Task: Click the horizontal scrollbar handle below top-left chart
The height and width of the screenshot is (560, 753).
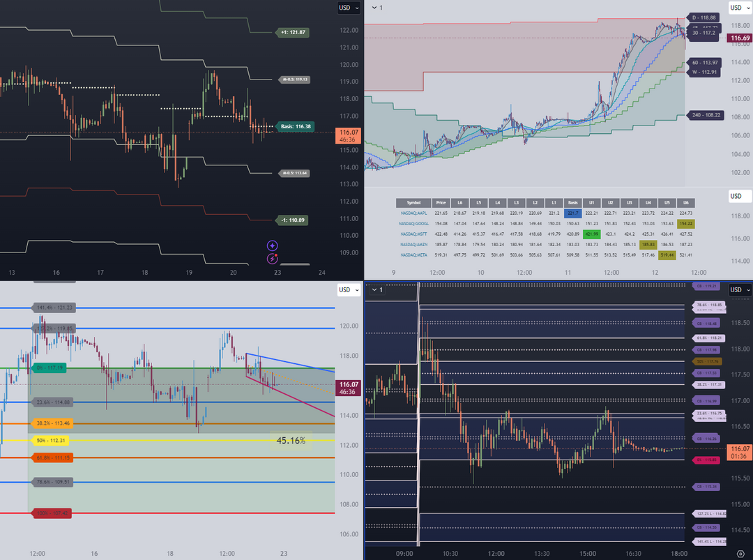Action: [x=295, y=264]
